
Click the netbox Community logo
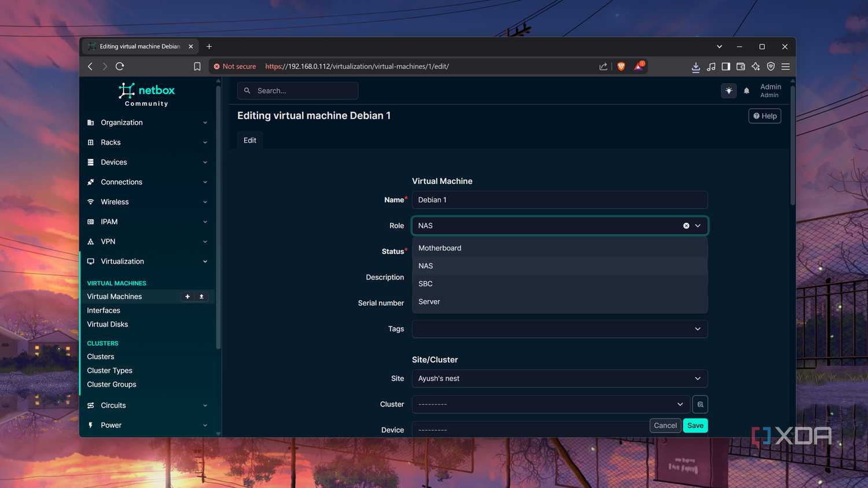tap(146, 95)
